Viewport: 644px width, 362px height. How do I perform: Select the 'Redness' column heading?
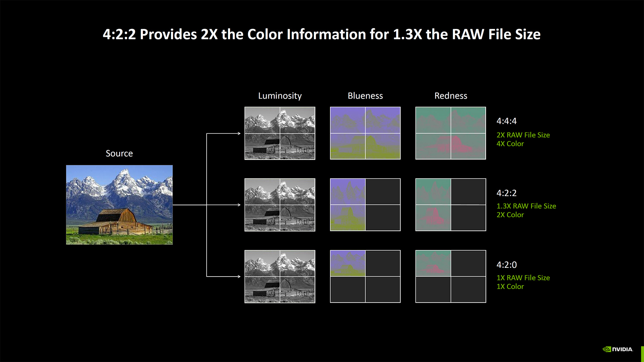coord(451,96)
